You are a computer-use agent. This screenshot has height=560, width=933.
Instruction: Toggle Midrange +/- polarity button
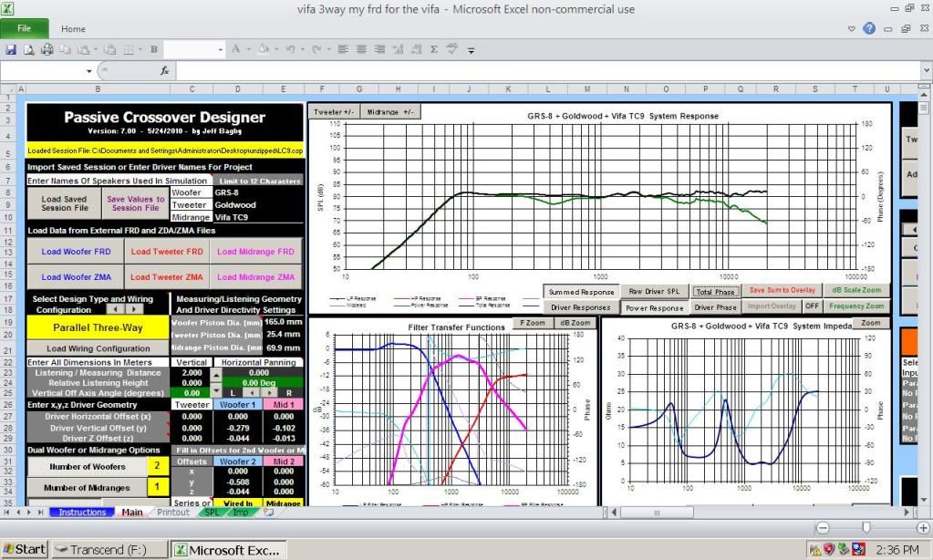389,111
